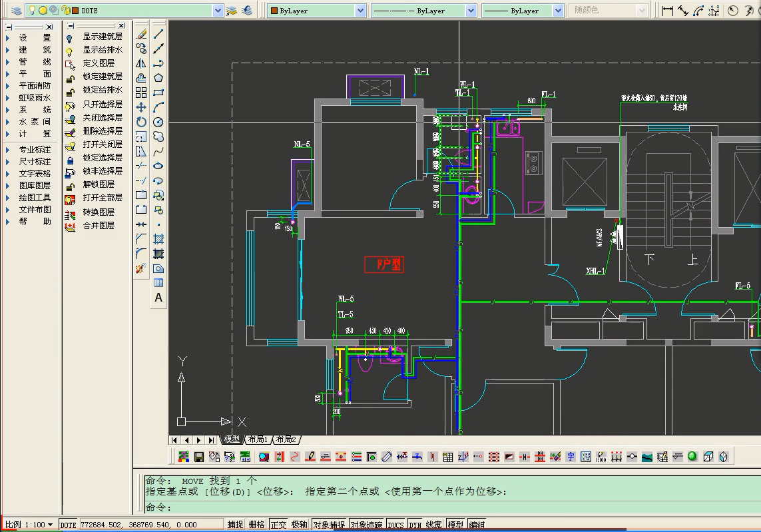Click the green sphere icon in bottom toolbar

[x=692, y=457]
